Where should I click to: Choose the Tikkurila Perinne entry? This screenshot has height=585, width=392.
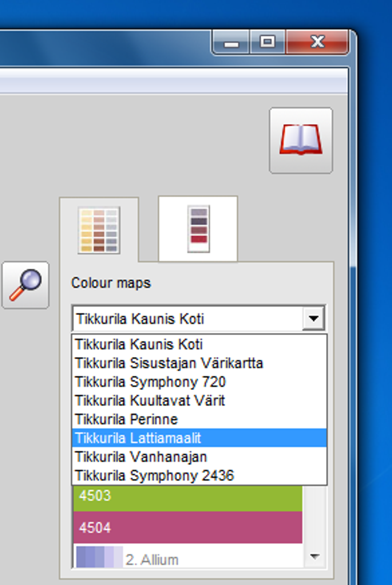[126, 419]
